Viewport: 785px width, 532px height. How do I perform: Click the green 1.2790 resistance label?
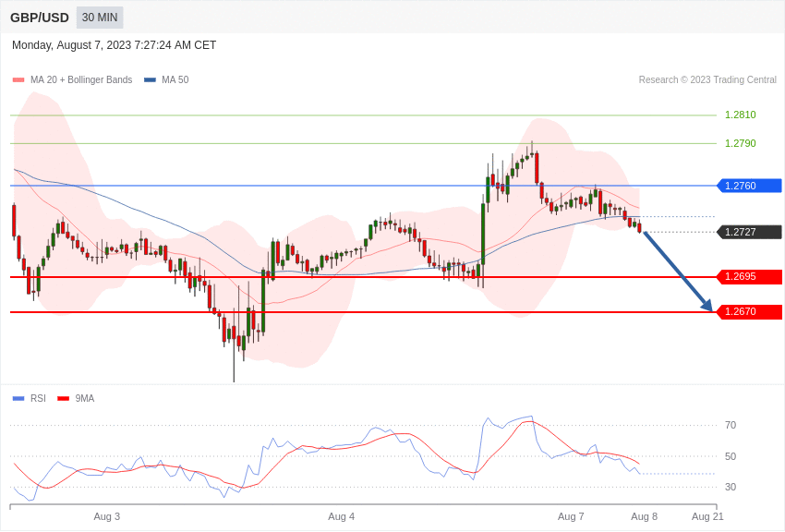pos(741,144)
